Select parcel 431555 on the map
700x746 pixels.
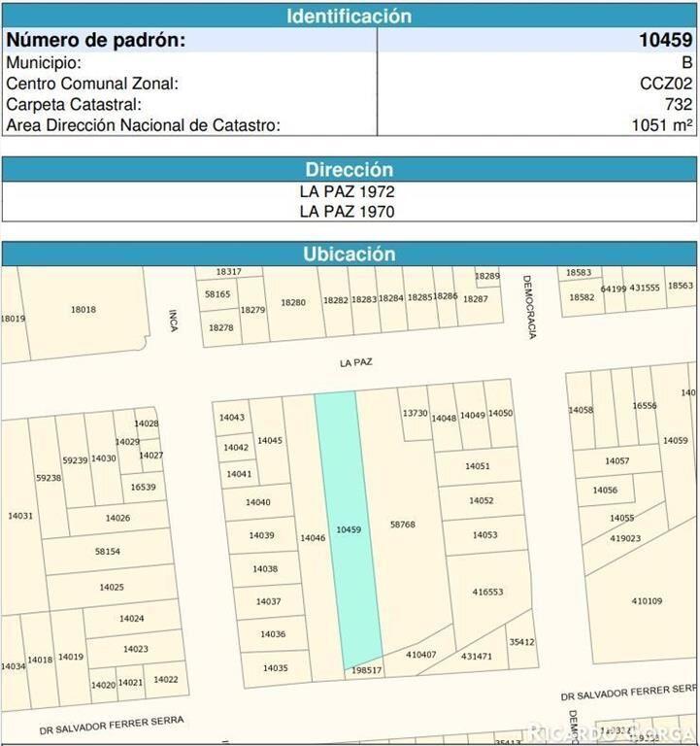point(645,288)
